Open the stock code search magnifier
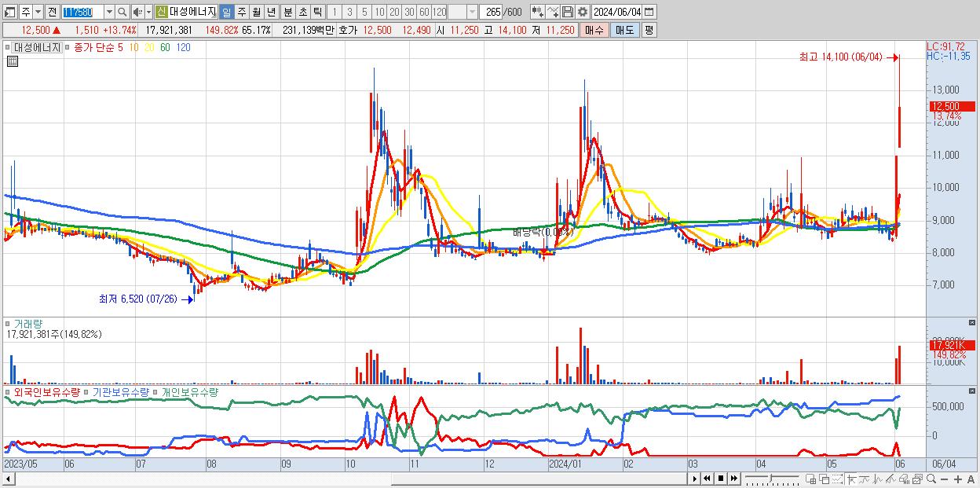Image resolution: width=980 pixels, height=488 pixels. point(122,13)
